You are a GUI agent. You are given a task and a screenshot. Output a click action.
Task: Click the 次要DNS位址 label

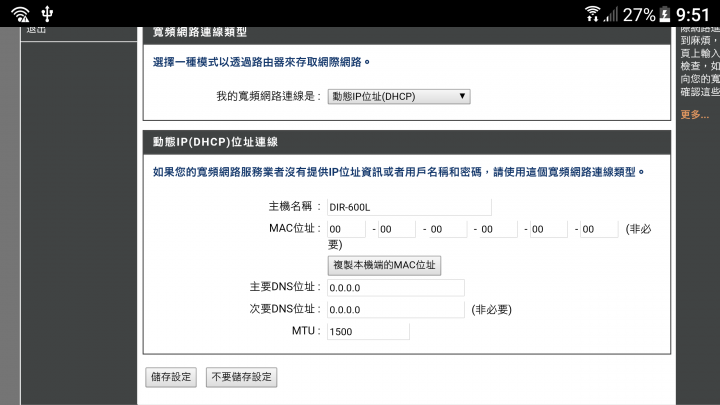pos(285,309)
